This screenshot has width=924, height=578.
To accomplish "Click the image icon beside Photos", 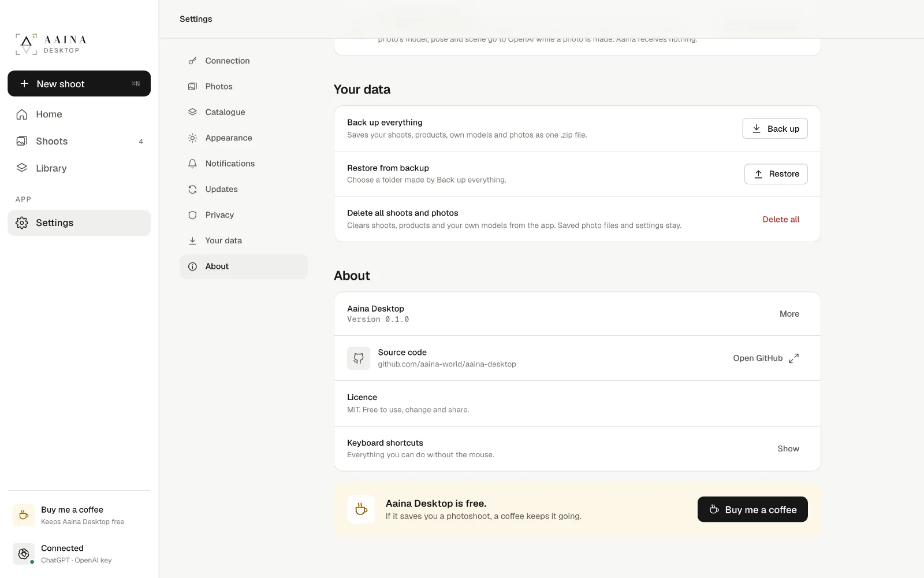I will [193, 87].
